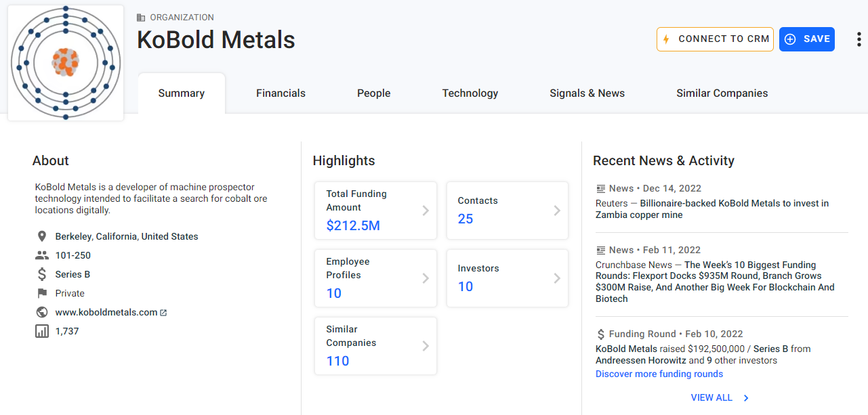Click the KoBold Metals description paragraph
Screen dimensions: 868x415
pos(151,198)
